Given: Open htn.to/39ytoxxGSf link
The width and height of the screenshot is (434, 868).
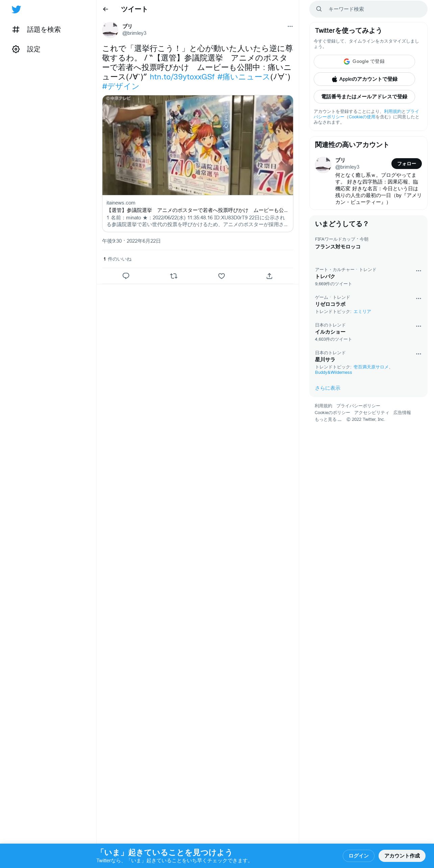Looking at the screenshot, I should pos(182,77).
